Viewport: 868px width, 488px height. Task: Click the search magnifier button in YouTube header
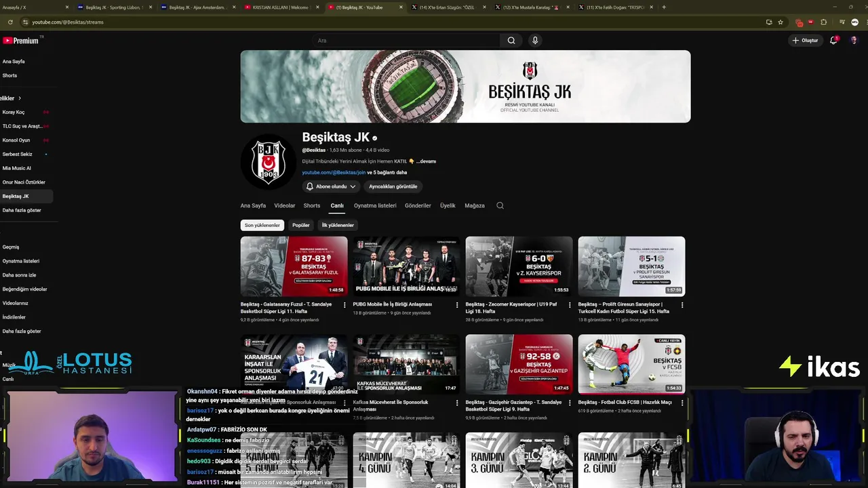pyautogui.click(x=511, y=41)
